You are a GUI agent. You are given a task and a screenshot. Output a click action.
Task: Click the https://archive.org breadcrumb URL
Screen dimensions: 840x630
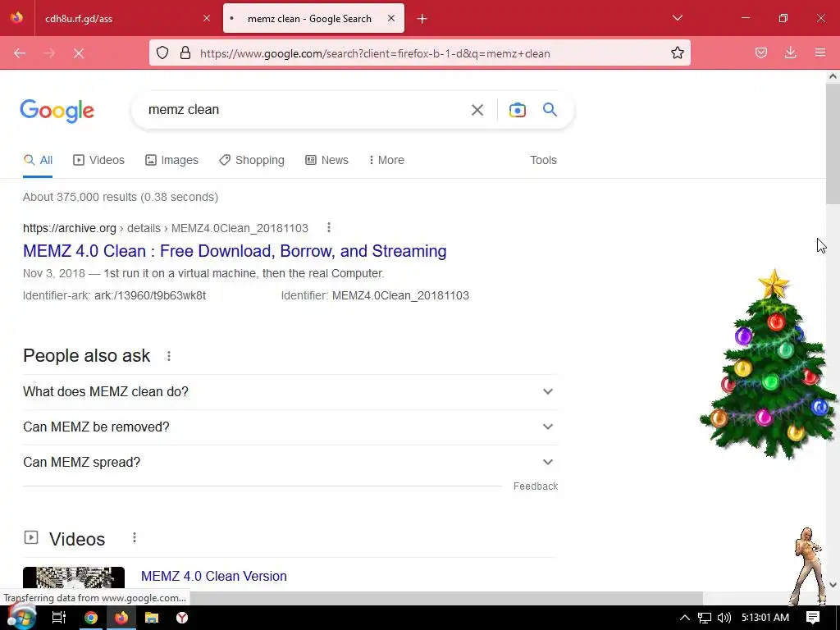tap(69, 228)
